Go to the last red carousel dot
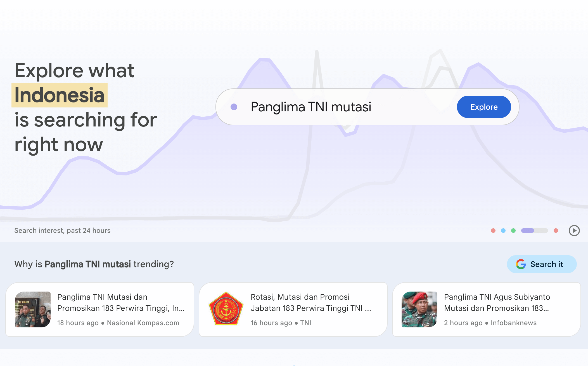Image resolution: width=588 pixels, height=366 pixels. pyautogui.click(x=556, y=231)
